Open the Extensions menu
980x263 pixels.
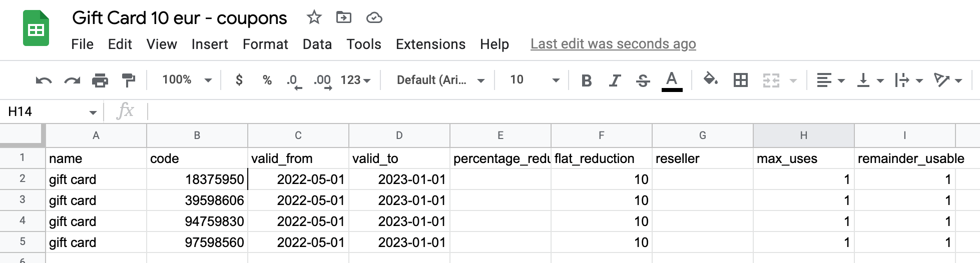430,44
